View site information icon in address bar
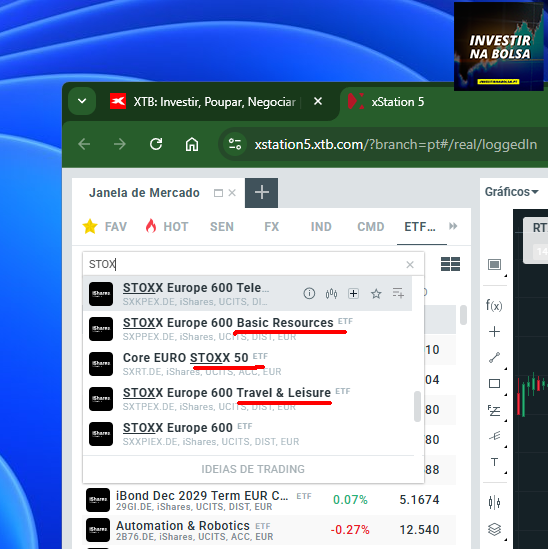548x549 pixels. (235, 144)
